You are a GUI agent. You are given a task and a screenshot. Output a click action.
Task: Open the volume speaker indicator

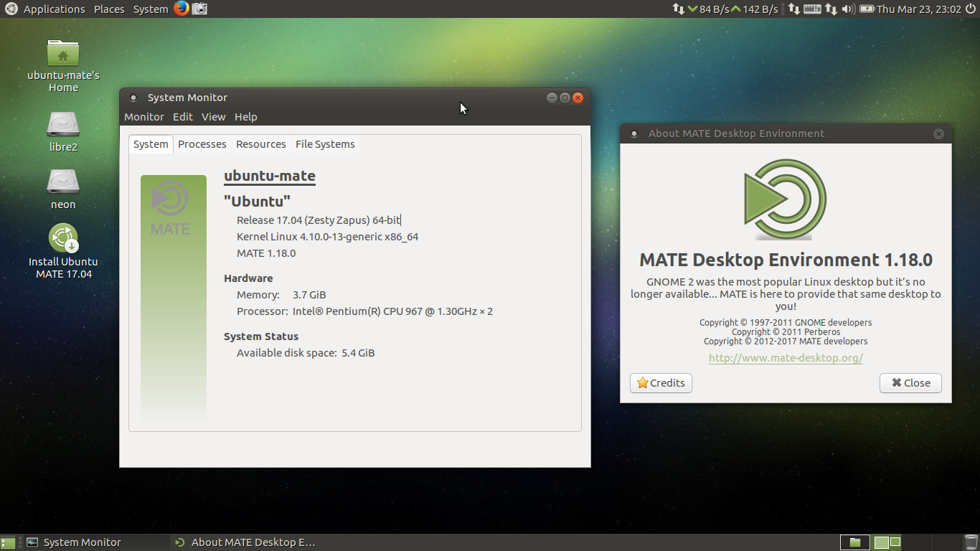tap(848, 9)
